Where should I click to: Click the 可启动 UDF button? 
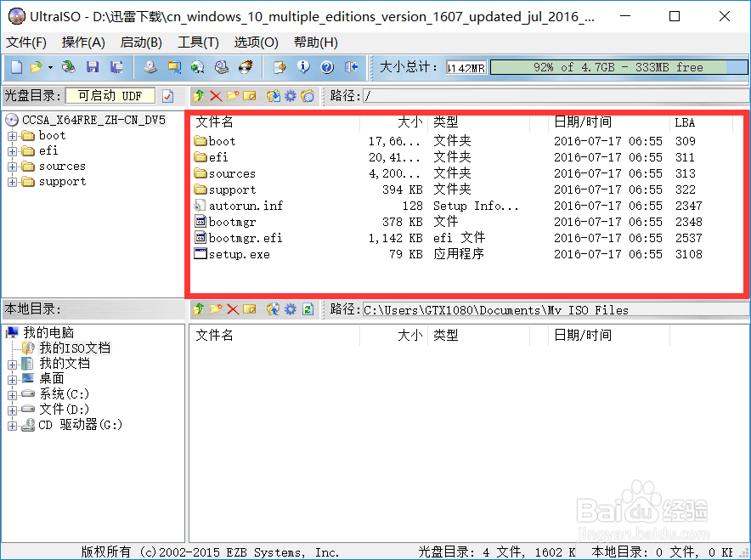point(110,96)
